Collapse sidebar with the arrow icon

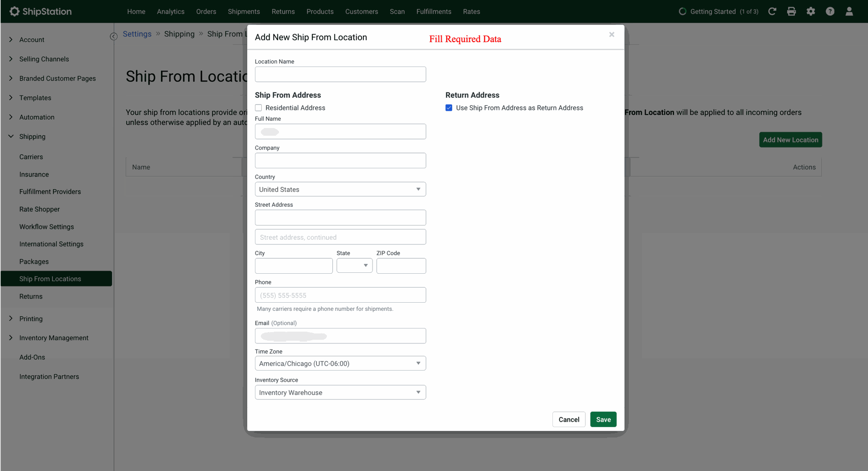click(x=113, y=36)
